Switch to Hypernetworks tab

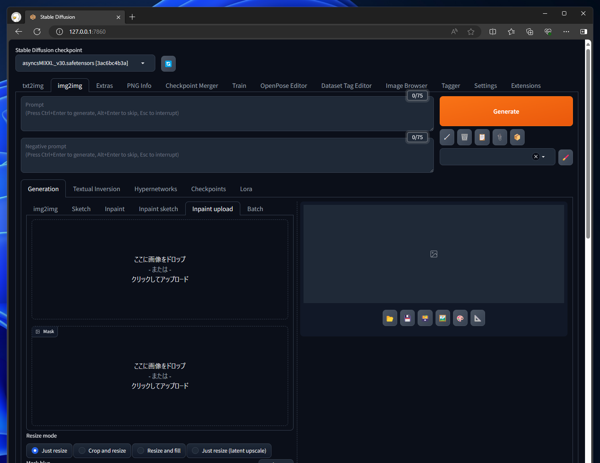pyautogui.click(x=155, y=189)
